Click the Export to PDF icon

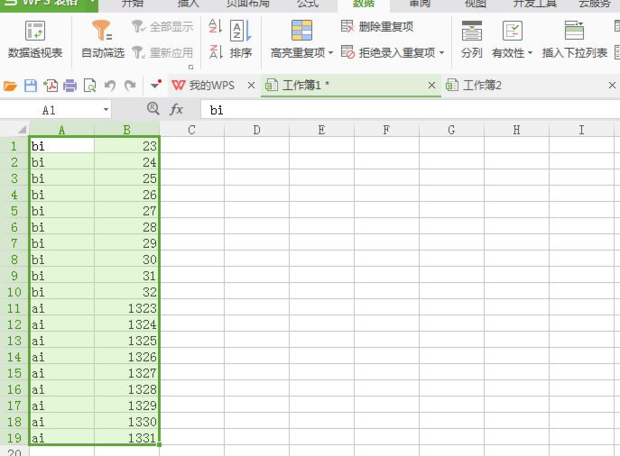tap(51, 85)
